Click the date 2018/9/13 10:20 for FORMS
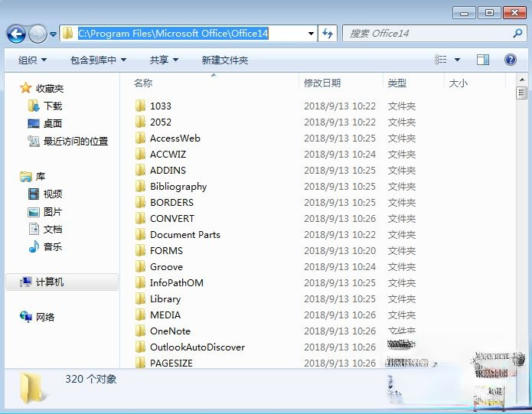Screen dimensions: 532x414 pyautogui.click(x=340, y=250)
